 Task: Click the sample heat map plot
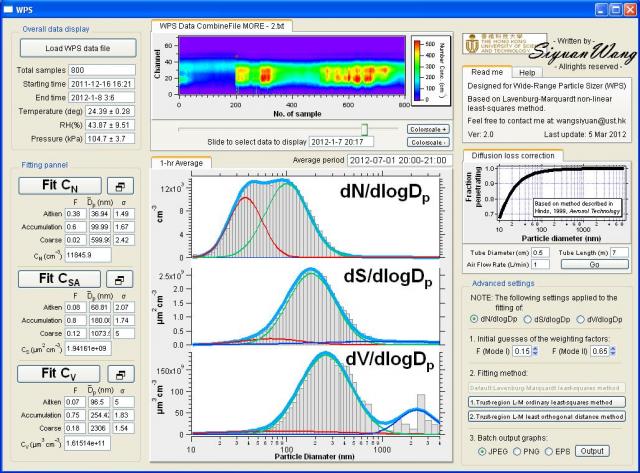click(292, 65)
